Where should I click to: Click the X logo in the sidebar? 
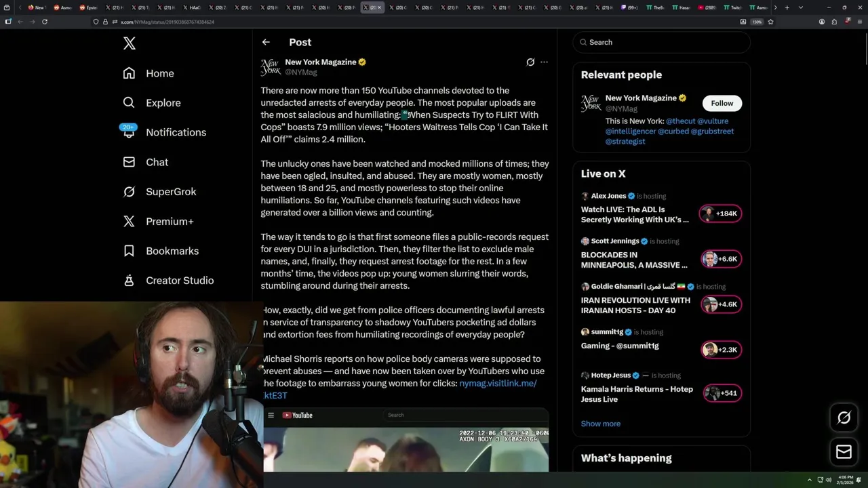130,43
